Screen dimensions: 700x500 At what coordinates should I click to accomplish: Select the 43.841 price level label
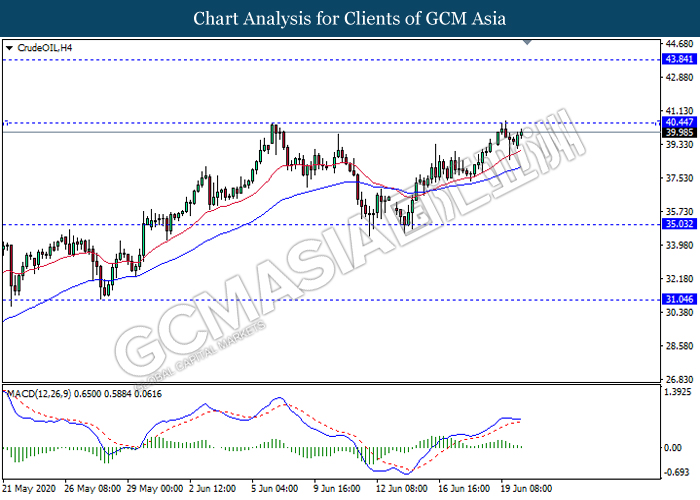[x=679, y=59]
